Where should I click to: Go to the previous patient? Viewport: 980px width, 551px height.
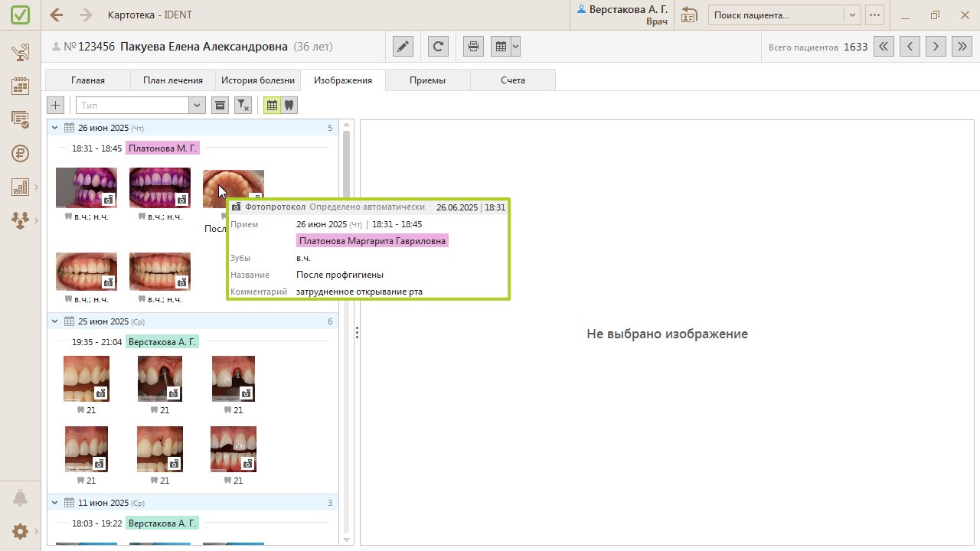pyautogui.click(x=910, y=47)
